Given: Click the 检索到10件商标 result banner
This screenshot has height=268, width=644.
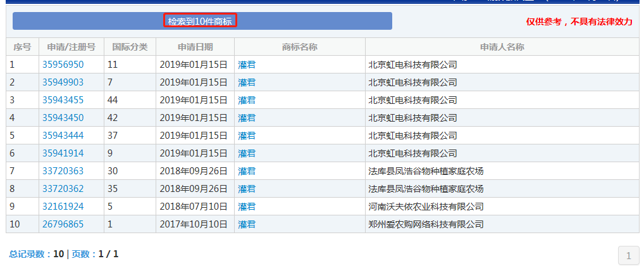Looking at the screenshot, I should click(x=200, y=22).
